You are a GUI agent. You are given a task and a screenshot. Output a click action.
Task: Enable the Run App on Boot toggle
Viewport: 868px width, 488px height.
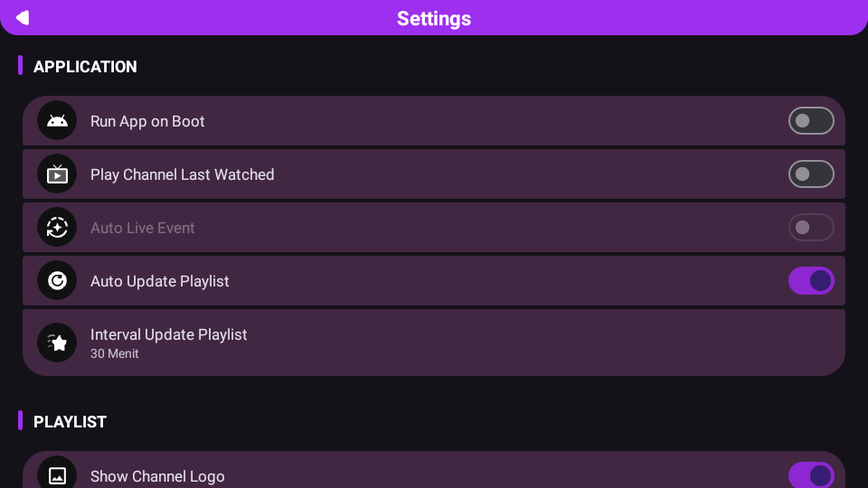pos(811,120)
